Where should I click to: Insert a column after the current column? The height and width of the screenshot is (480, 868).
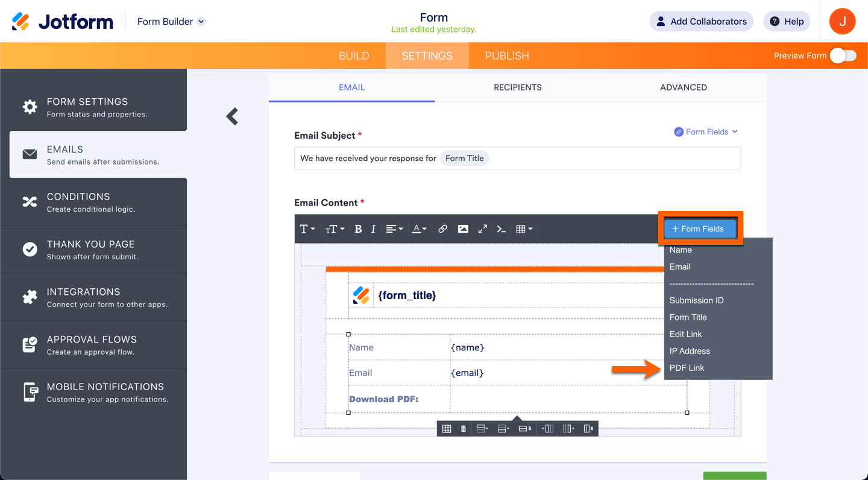[568, 429]
